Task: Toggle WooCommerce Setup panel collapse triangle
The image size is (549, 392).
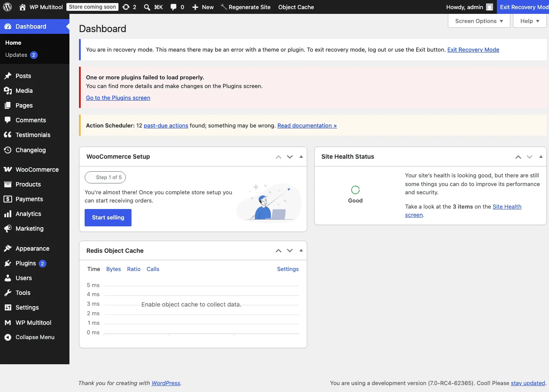Action: click(301, 157)
